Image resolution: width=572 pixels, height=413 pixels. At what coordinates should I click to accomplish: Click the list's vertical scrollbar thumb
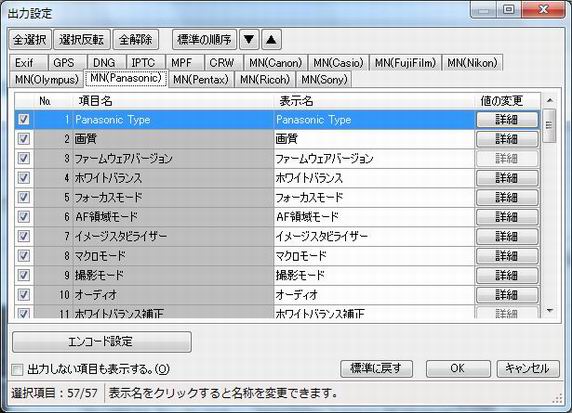point(549,126)
